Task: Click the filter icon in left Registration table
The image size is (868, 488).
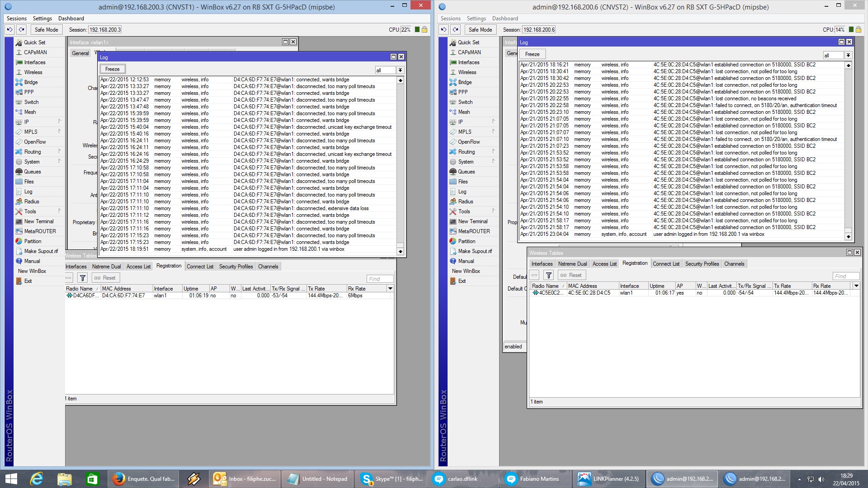Action: coord(83,278)
